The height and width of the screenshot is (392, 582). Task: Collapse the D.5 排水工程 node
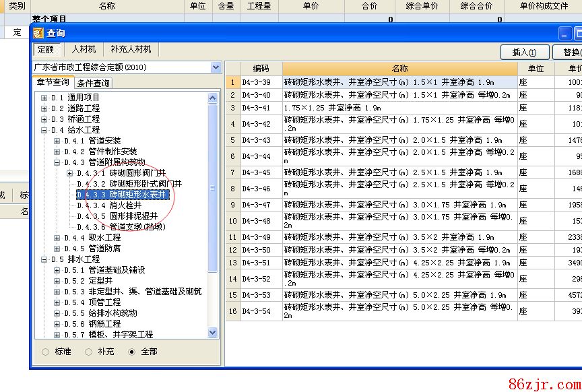point(44,259)
